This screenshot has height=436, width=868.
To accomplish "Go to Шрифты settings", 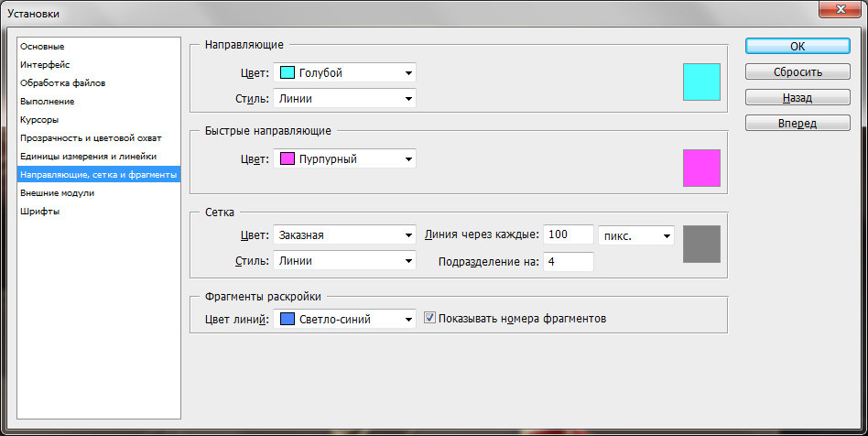I will (99, 211).
